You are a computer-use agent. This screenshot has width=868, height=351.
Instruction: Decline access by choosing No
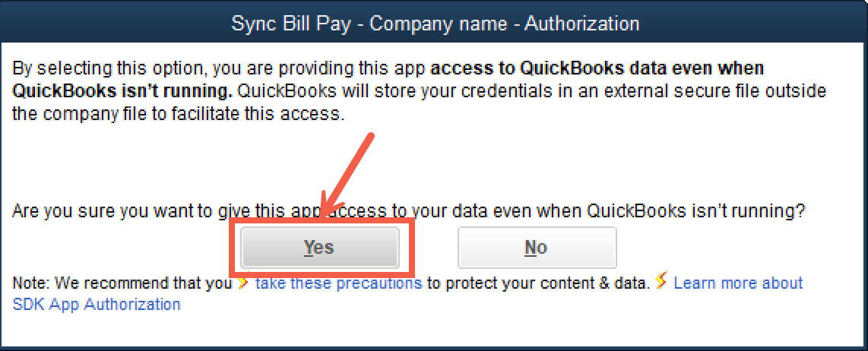[x=537, y=247]
